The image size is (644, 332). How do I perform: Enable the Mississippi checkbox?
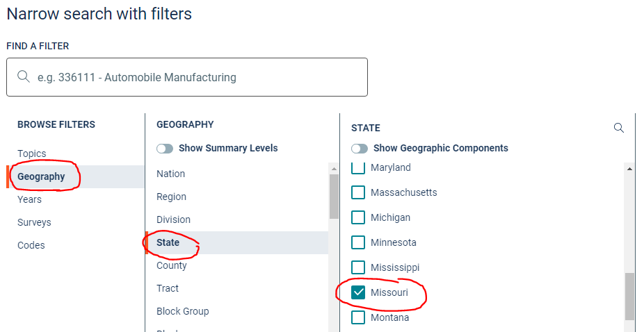point(358,267)
